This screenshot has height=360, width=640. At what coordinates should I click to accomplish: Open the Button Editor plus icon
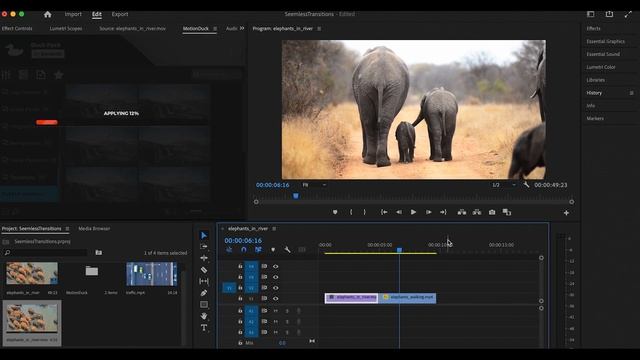pos(566,213)
